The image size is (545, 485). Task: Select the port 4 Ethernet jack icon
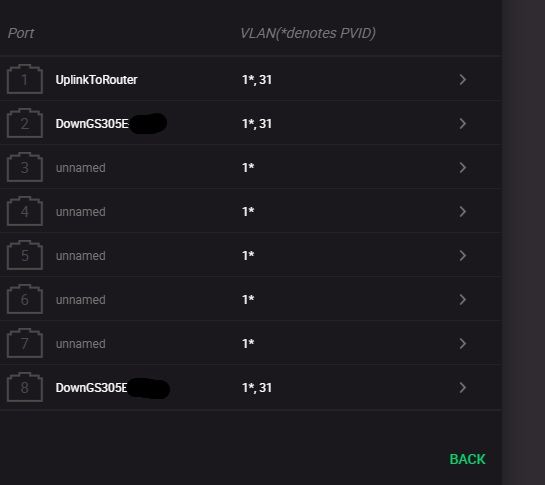click(25, 211)
